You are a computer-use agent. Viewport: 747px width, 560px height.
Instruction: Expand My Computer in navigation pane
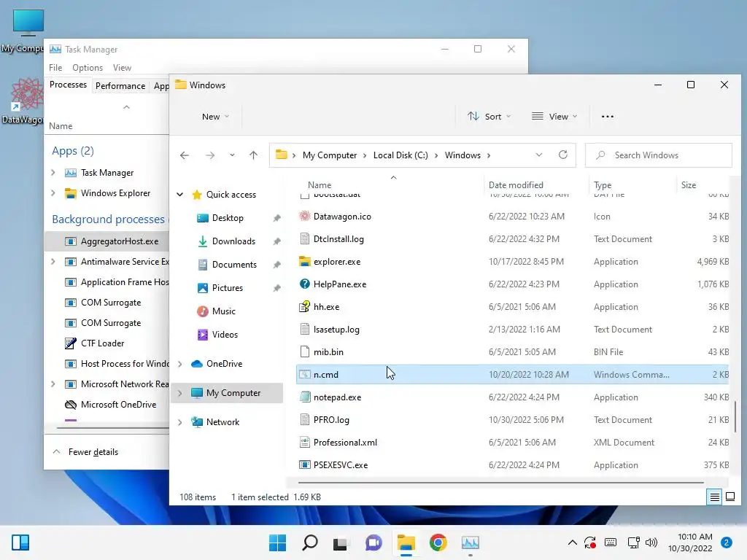pyautogui.click(x=180, y=393)
